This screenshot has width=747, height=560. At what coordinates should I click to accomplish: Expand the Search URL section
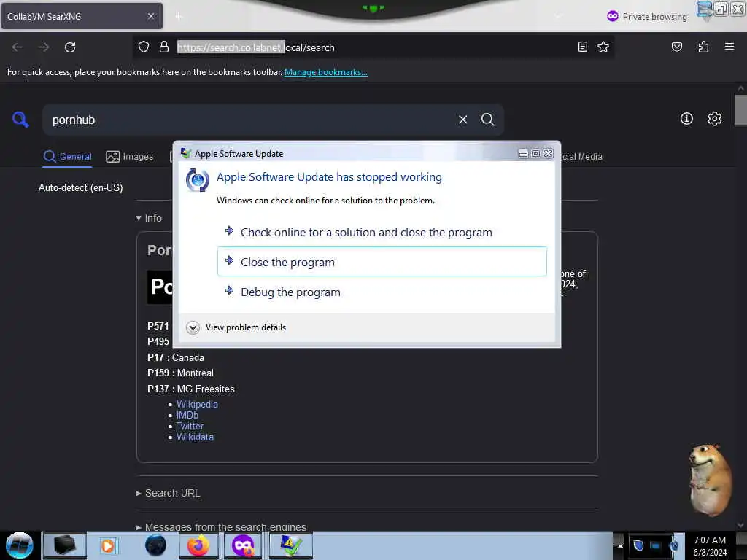[169, 493]
